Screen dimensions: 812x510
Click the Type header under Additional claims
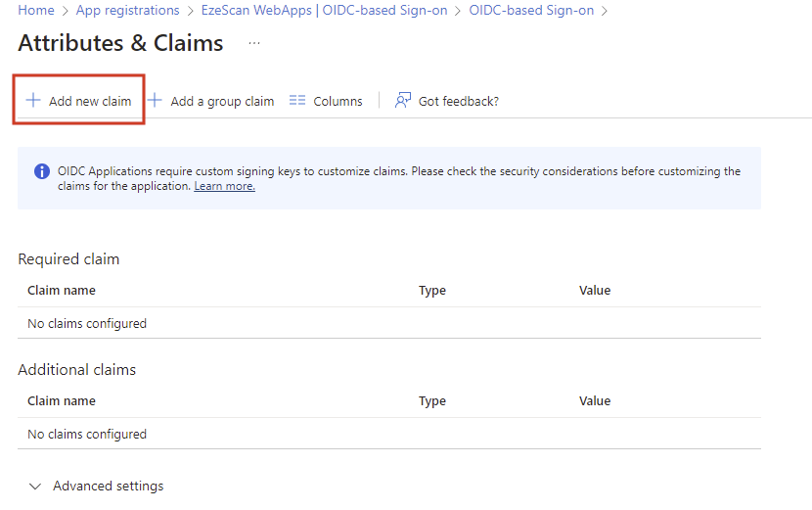[x=432, y=401]
